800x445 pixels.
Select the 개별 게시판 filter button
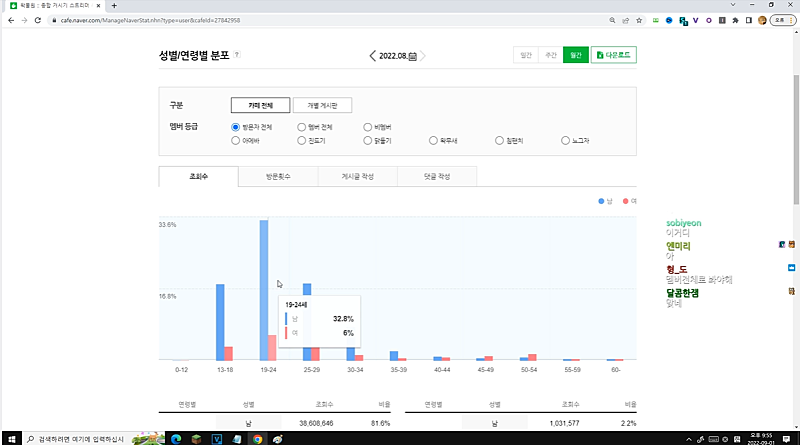click(x=322, y=105)
